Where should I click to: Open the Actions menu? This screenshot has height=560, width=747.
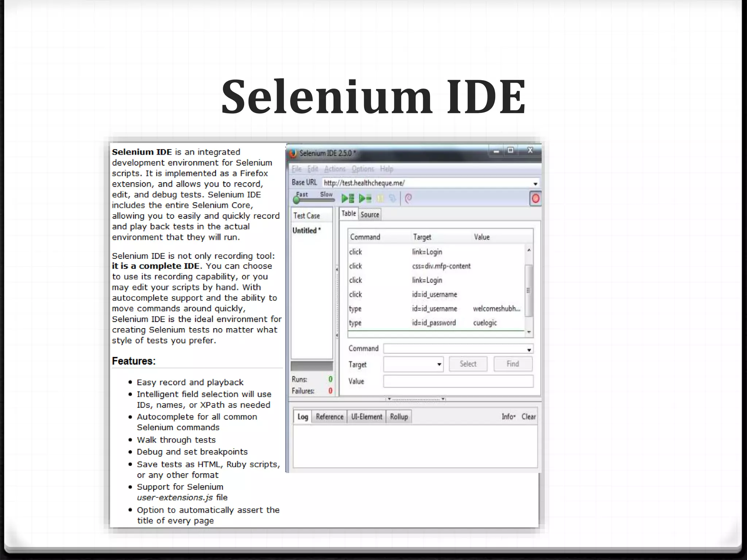(x=334, y=169)
